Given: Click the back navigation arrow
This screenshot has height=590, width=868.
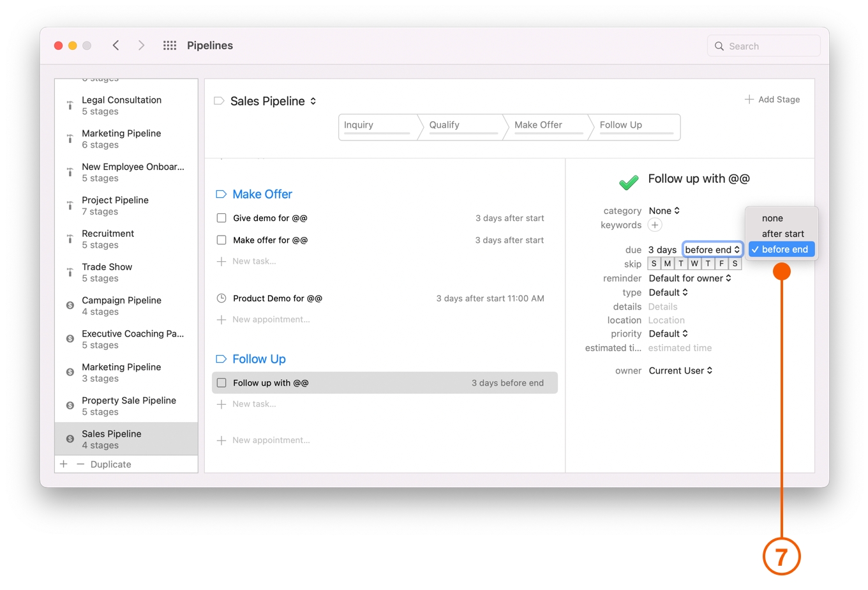Looking at the screenshot, I should 116,45.
